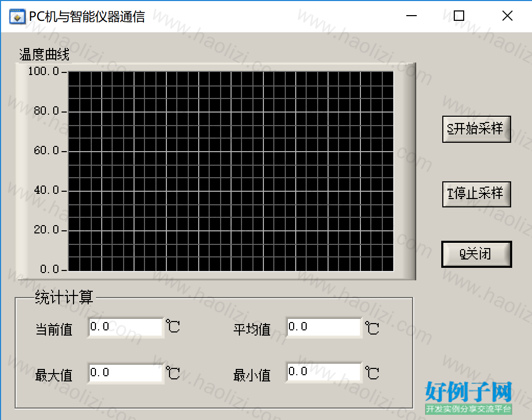Click the 温度曲线 chart title label
Image resolution: width=532 pixels, height=420 pixels.
pyautogui.click(x=44, y=55)
